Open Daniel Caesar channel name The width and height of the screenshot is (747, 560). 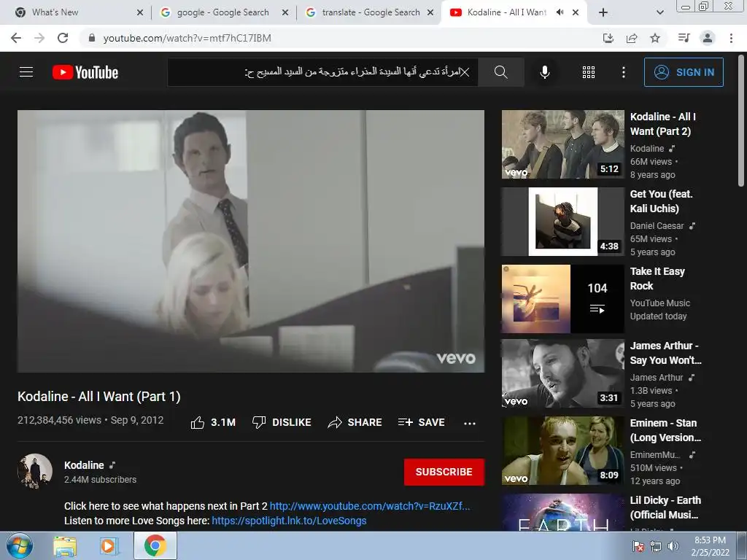click(657, 226)
